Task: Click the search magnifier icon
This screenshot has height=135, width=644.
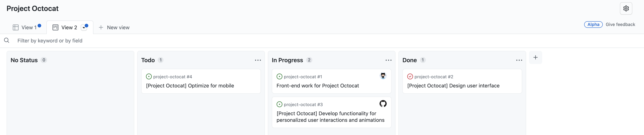Action: [7, 40]
